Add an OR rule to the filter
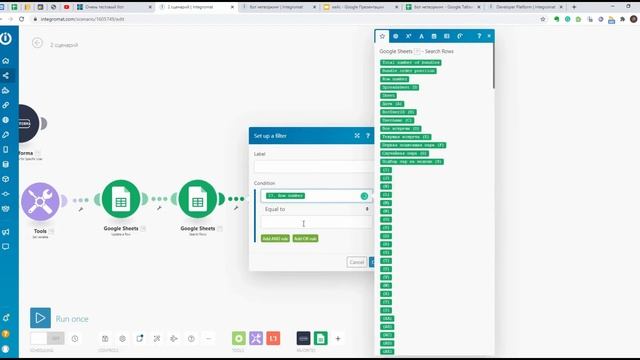Viewport: 640px width, 360px height. [x=305, y=238]
